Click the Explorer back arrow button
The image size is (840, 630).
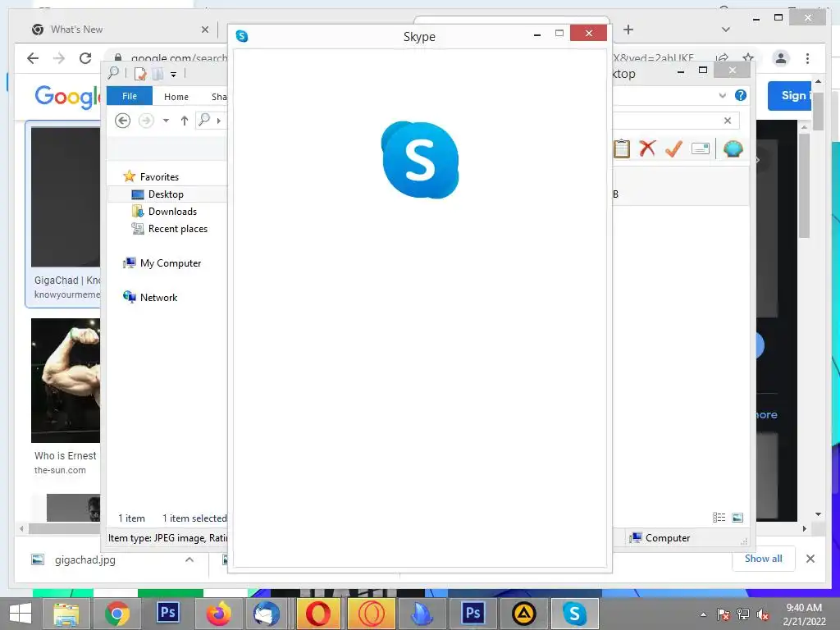[123, 121]
